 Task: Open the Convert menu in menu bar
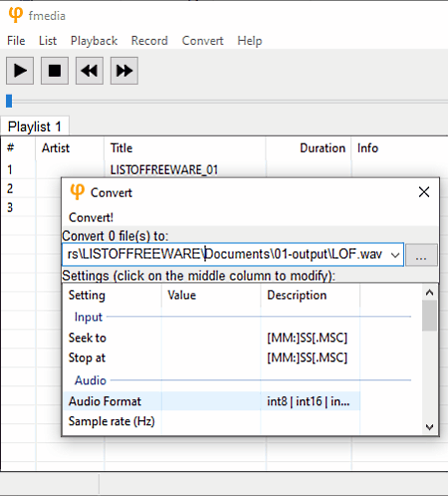202,41
